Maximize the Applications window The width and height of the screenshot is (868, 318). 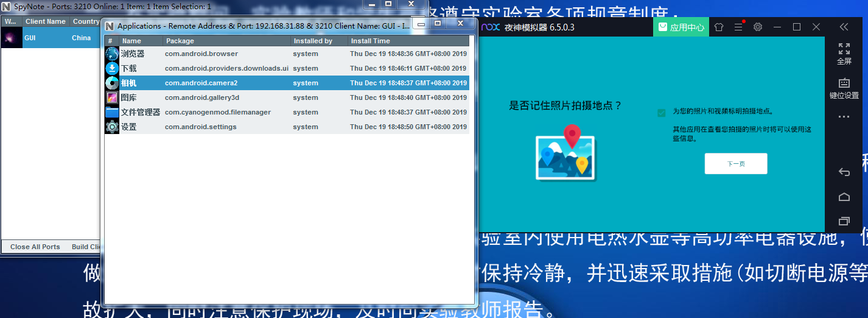pyautogui.click(x=437, y=23)
